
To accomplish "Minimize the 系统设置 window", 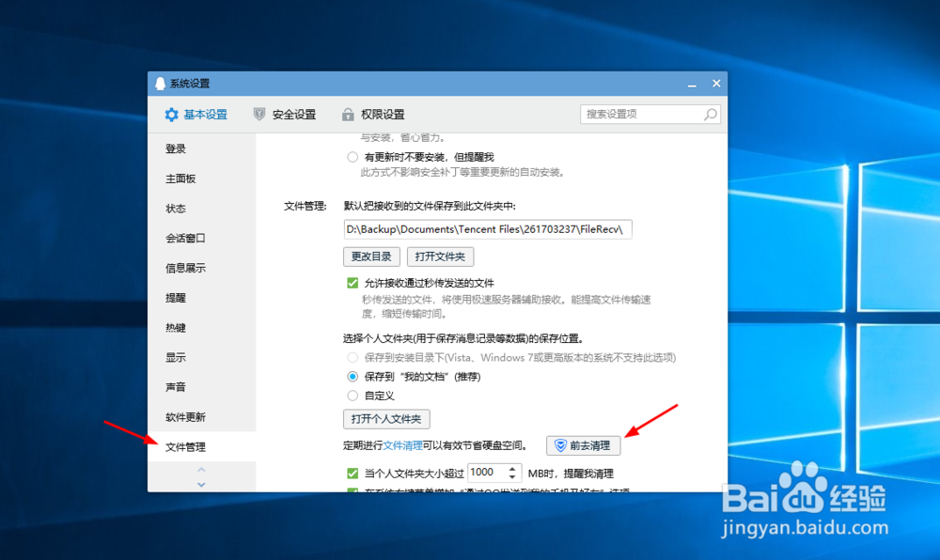I will pos(692,84).
